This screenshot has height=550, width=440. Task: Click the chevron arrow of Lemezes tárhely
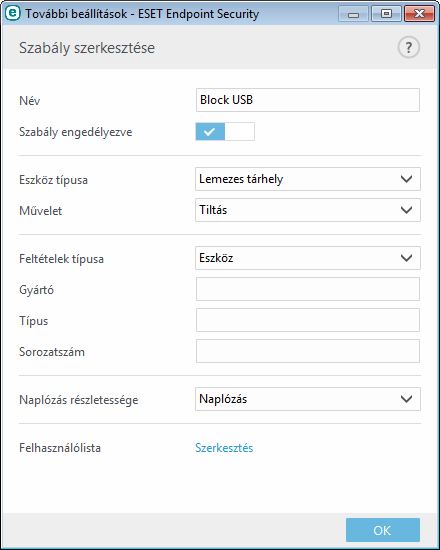406,179
